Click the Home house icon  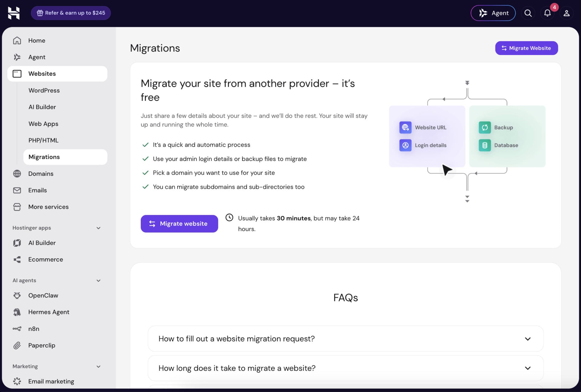(x=17, y=41)
